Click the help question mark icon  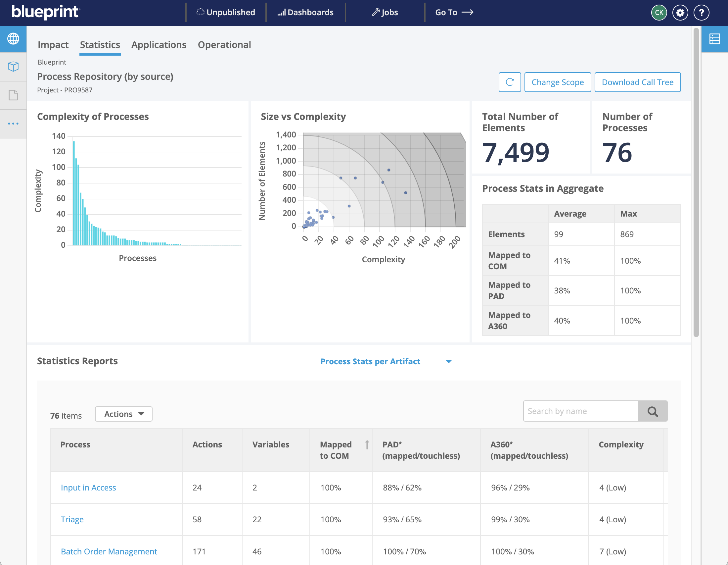(701, 13)
